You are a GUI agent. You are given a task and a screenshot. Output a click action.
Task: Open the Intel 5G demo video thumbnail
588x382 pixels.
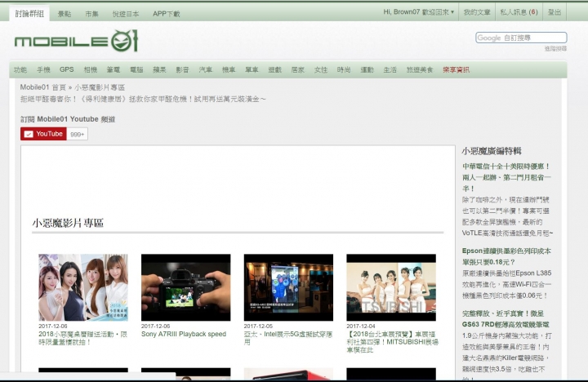[288, 287]
